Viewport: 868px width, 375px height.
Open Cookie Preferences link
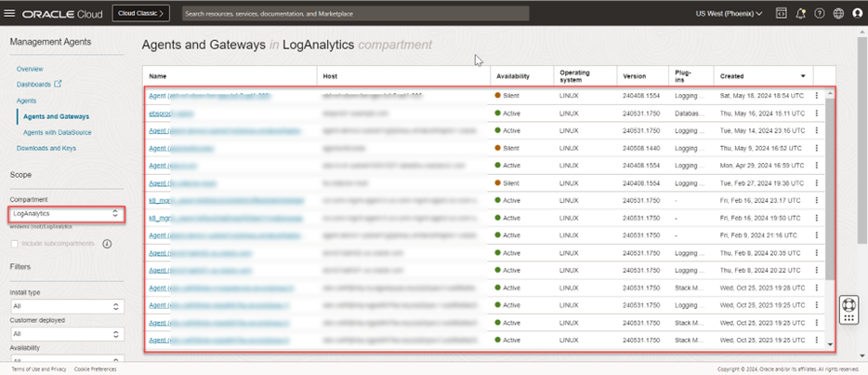pos(95,368)
